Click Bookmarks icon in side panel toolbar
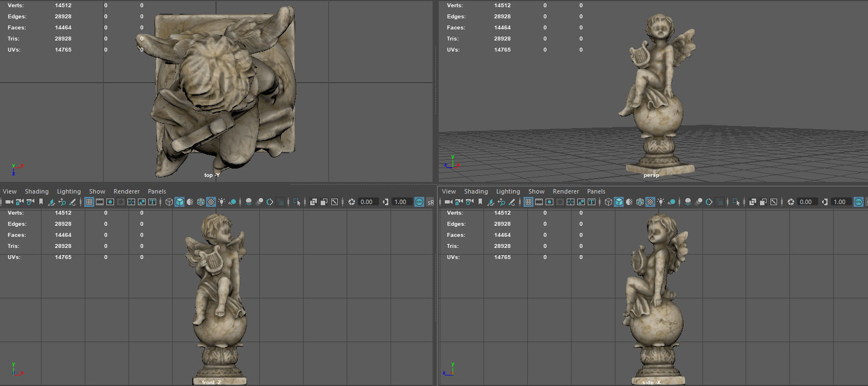The image size is (868, 386). (480, 202)
